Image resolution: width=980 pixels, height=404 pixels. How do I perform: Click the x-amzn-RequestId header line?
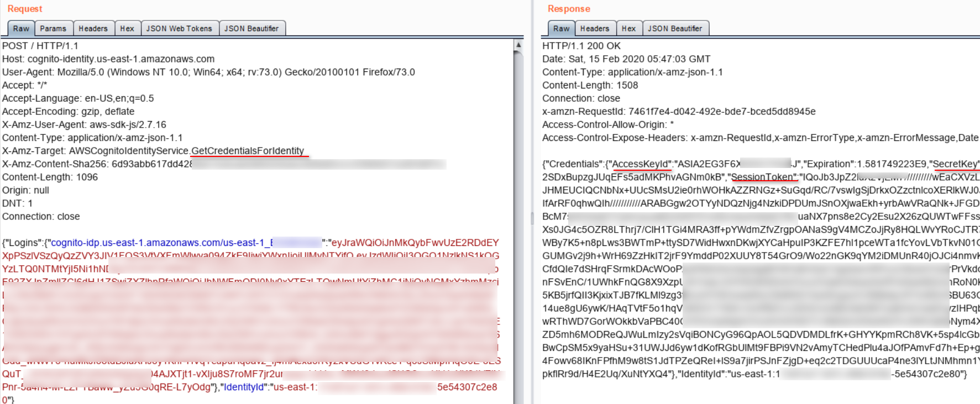[x=679, y=112]
